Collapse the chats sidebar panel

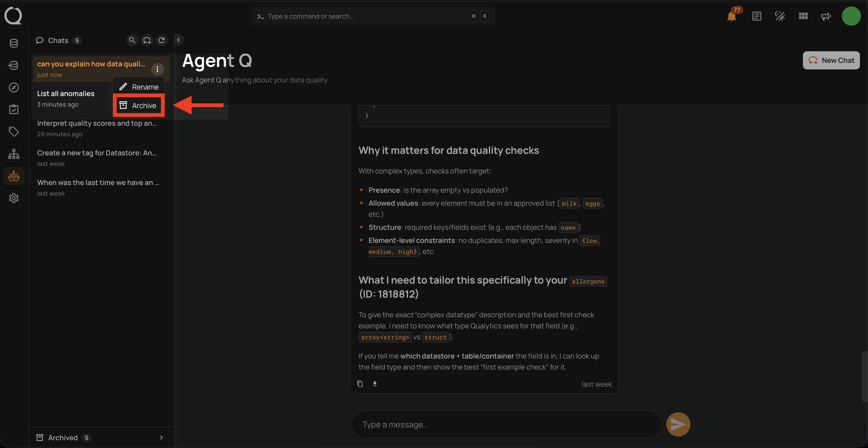179,40
